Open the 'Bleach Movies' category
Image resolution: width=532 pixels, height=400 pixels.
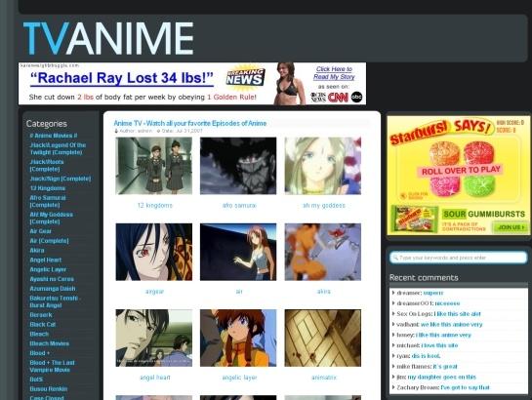[49, 343]
